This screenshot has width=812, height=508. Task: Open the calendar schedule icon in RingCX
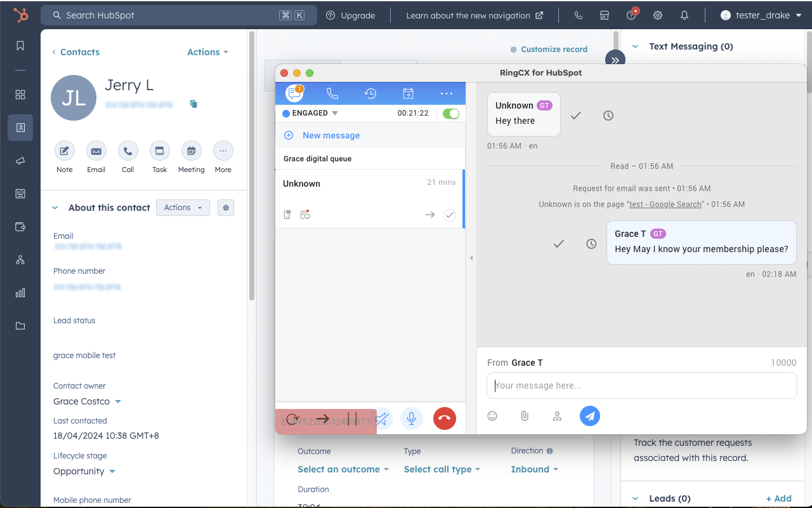pos(408,93)
